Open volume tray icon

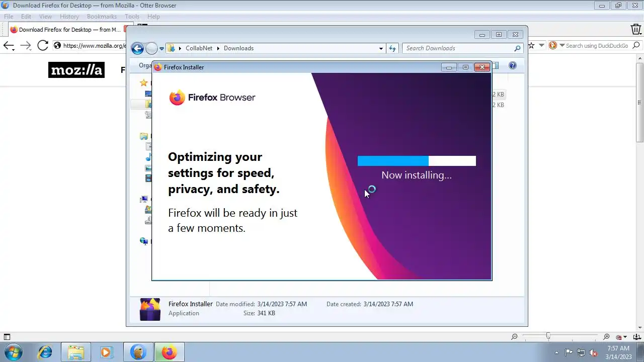pyautogui.click(x=594, y=352)
